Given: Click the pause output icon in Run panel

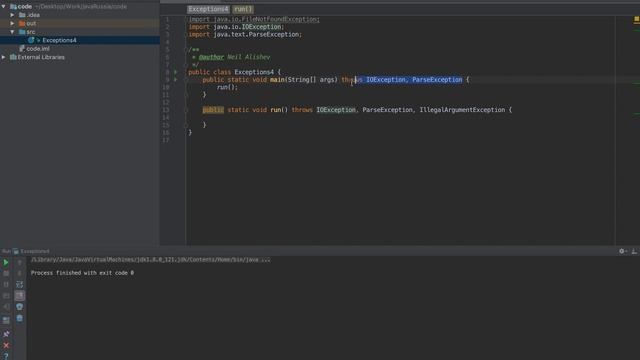Looking at the screenshot, I should 6,284.
